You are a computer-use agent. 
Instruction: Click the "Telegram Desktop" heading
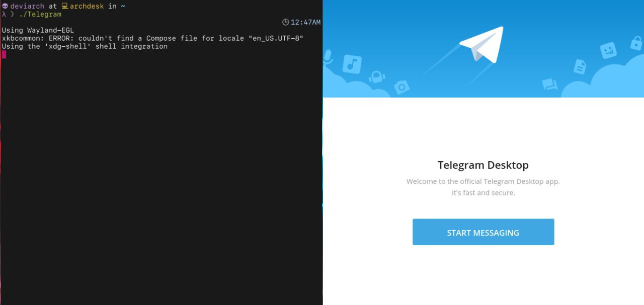click(x=483, y=165)
